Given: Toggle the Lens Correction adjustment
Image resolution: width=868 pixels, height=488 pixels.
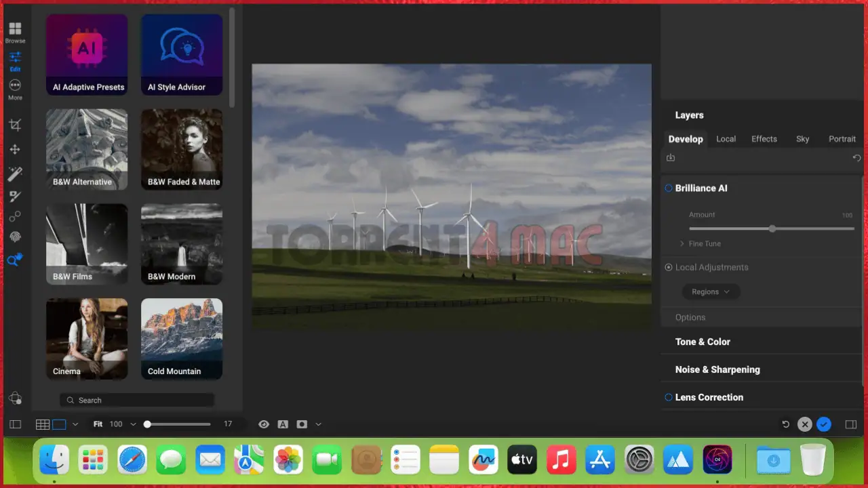Looking at the screenshot, I should coord(669,397).
